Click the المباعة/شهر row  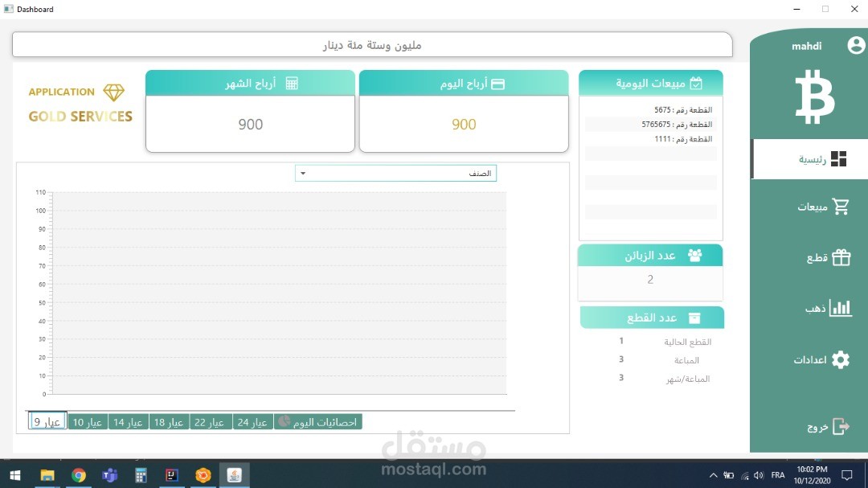(x=665, y=379)
